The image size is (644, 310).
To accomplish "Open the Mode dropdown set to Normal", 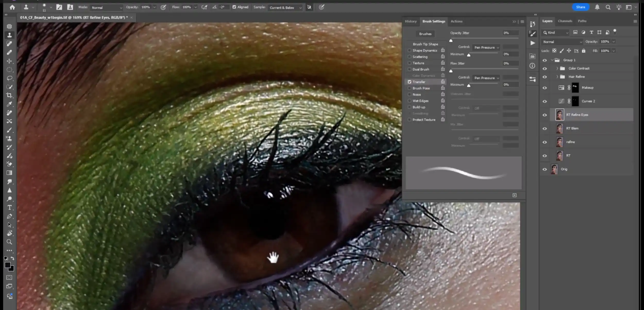I will 106,7.
